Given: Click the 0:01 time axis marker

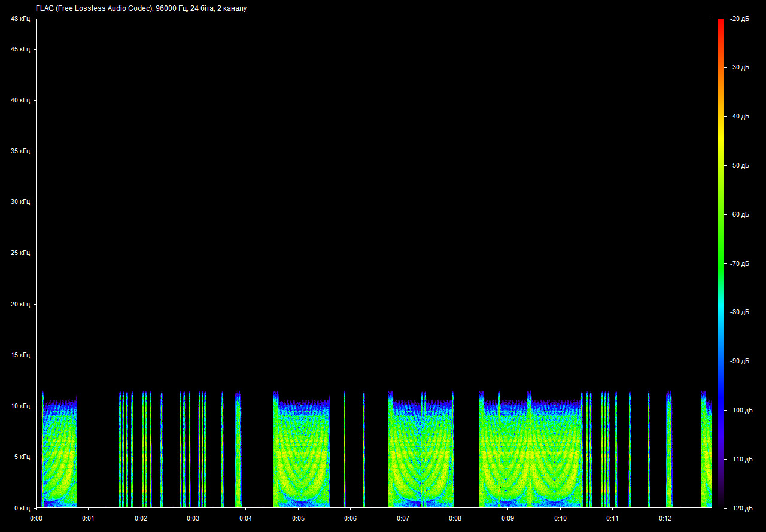Looking at the screenshot, I should 88,518.
